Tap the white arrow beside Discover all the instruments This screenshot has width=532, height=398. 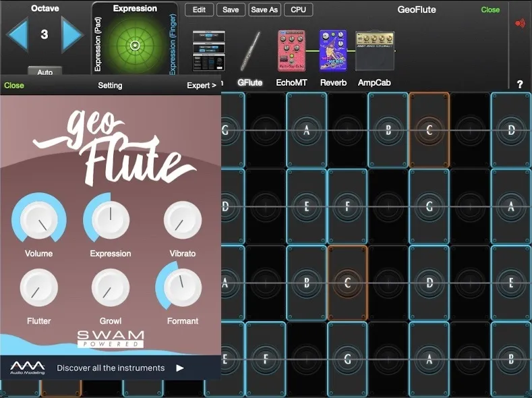pyautogui.click(x=180, y=368)
